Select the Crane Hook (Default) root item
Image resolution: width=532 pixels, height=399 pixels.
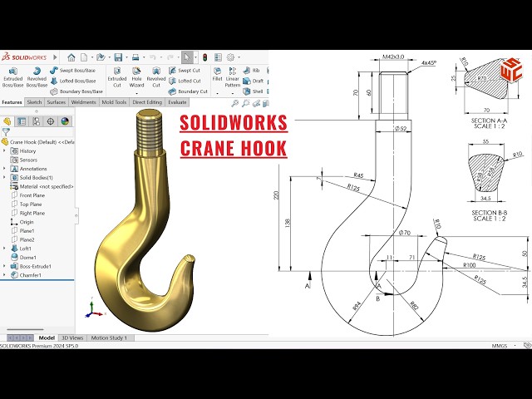click(37, 142)
